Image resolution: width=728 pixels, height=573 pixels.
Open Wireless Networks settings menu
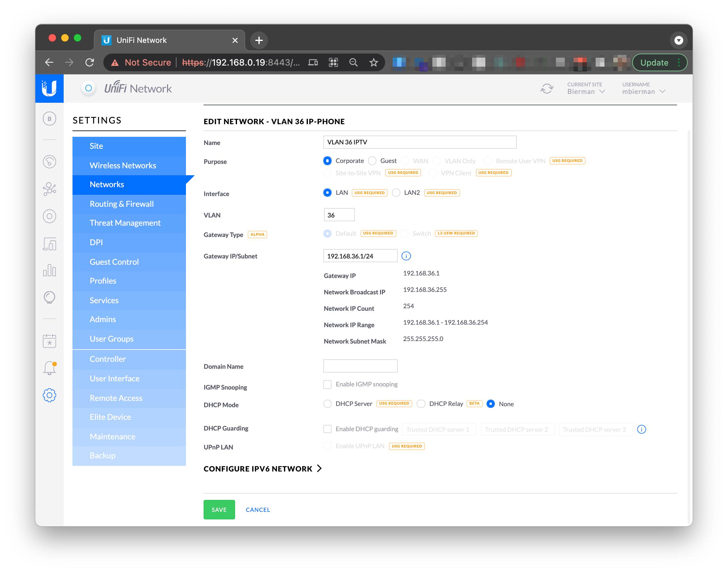coord(123,165)
